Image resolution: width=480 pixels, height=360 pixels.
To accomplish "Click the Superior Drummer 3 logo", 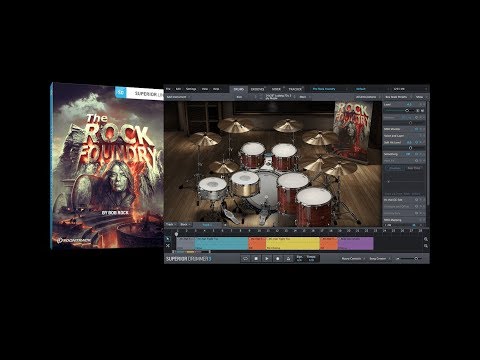I will [x=188, y=259].
